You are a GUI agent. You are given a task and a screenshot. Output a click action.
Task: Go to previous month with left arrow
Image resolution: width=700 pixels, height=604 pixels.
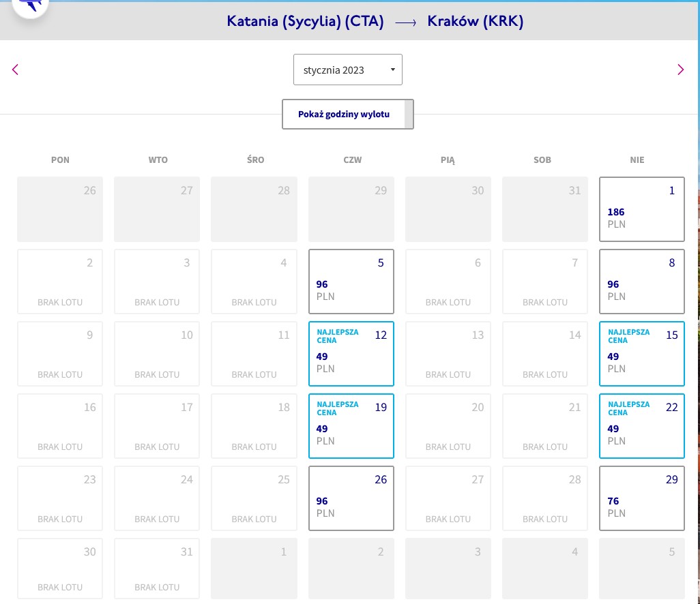15,70
